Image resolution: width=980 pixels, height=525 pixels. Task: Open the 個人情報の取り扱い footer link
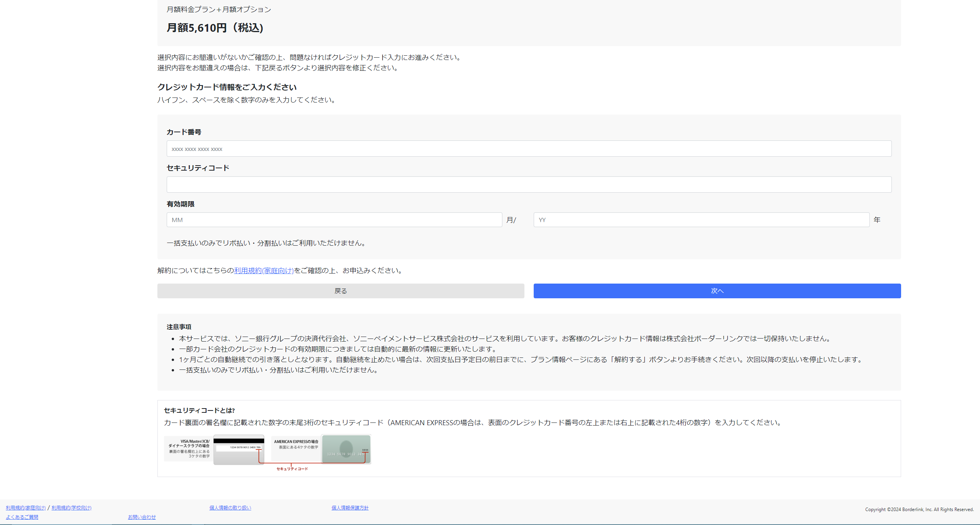230,508
